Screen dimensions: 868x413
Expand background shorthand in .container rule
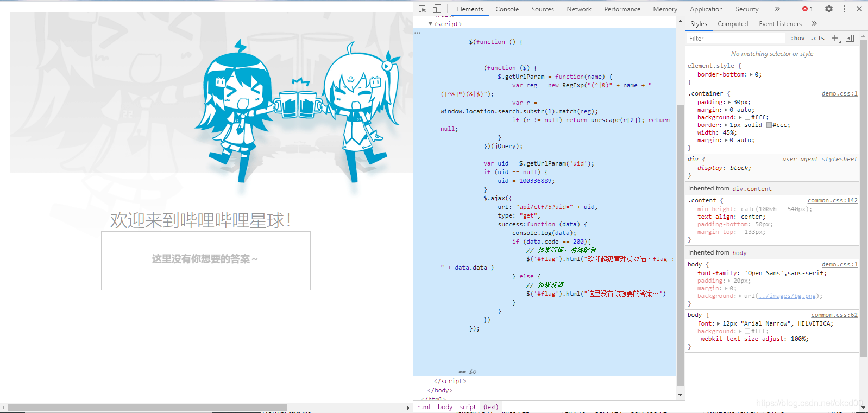[x=740, y=117]
